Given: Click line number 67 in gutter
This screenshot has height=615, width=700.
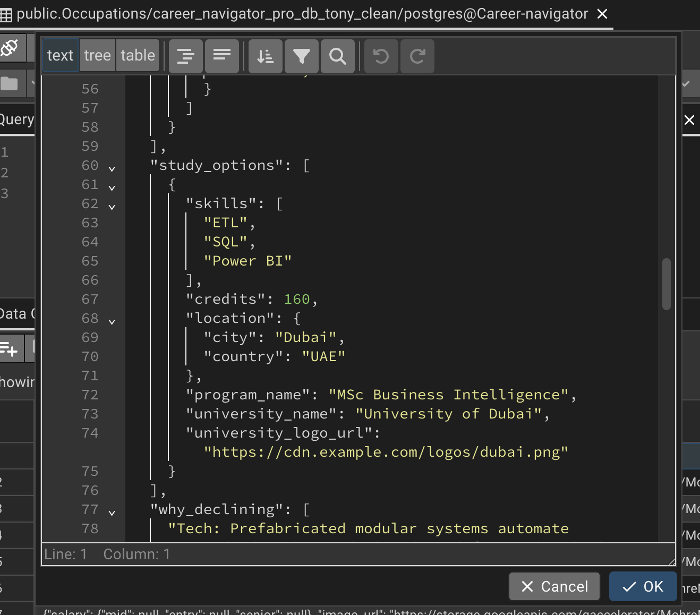Looking at the screenshot, I should (90, 299).
